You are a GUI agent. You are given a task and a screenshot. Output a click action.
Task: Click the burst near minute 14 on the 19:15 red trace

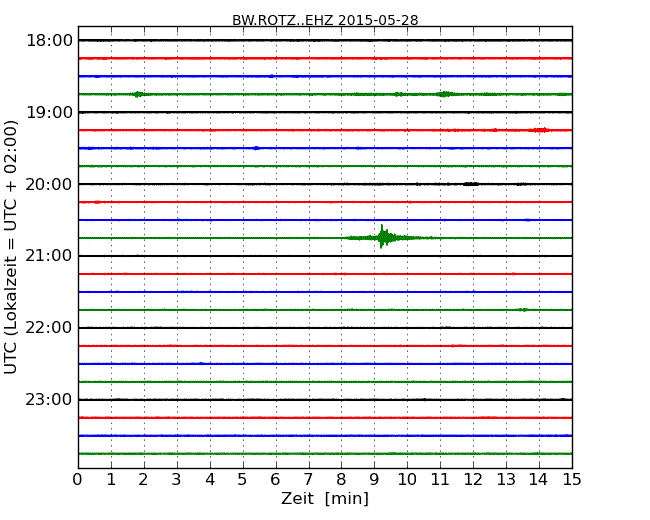(x=540, y=130)
